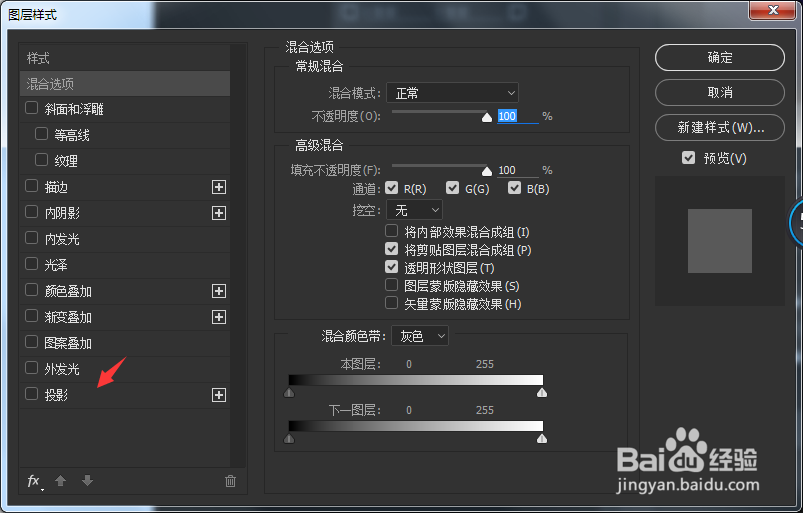Open the 挖空 dropdown showing 无
Screen dimensions: 803x513
(414, 210)
